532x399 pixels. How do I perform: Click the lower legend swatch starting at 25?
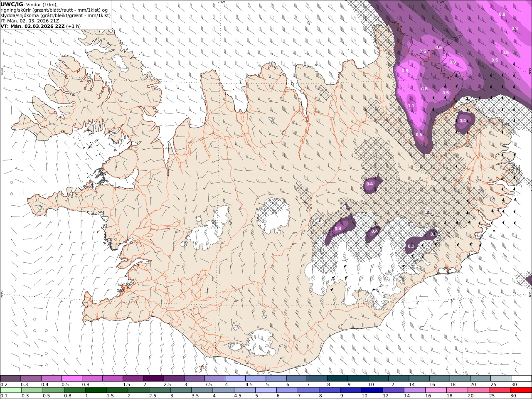500,390
